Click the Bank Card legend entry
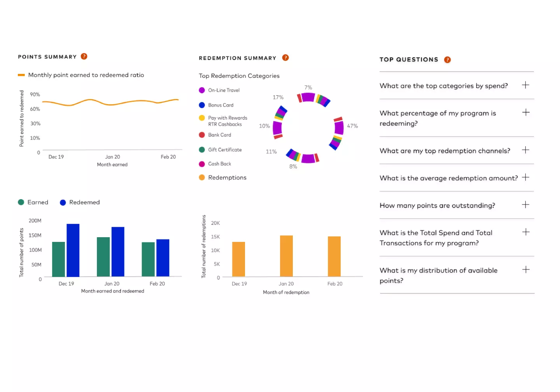The width and height of the screenshot is (560, 392). click(215, 135)
